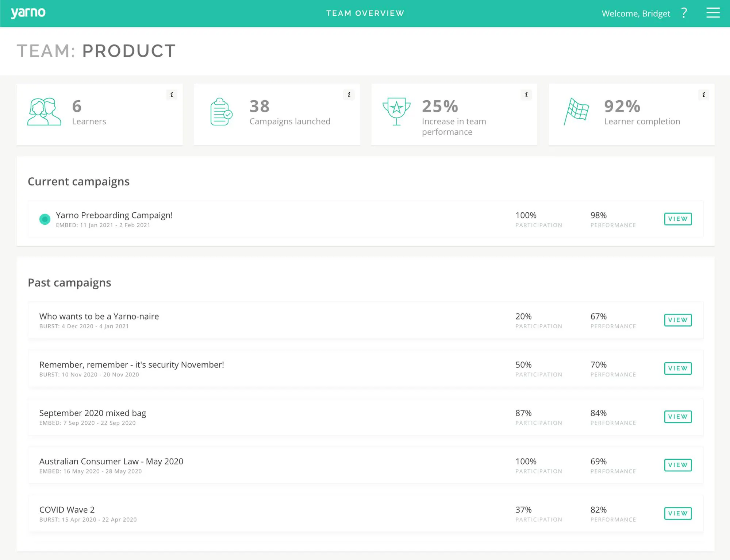Show info for the Learners card
The height and width of the screenshot is (560, 730).
pos(172,95)
